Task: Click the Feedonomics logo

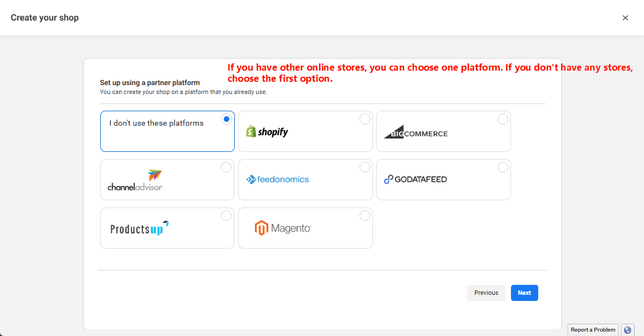Action: [x=277, y=179]
